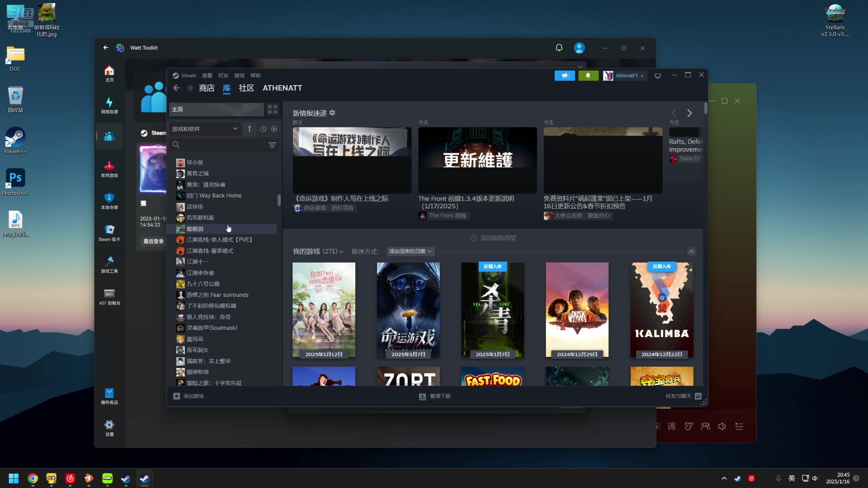
Task: Open the KALIMBA game cover
Action: tap(662, 310)
